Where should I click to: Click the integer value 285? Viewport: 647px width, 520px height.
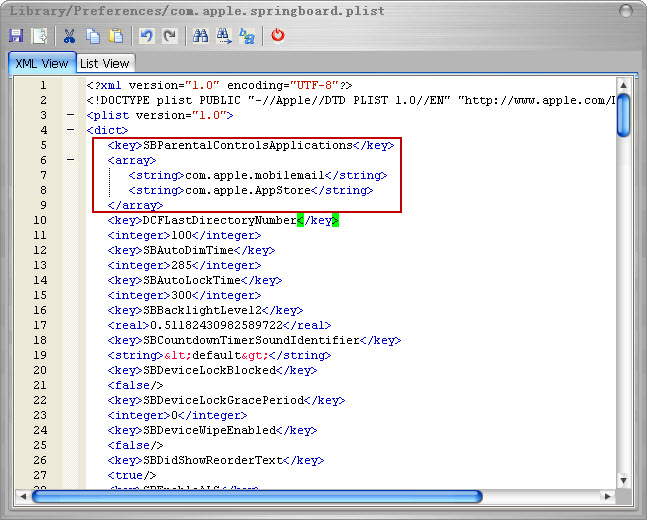(x=181, y=265)
